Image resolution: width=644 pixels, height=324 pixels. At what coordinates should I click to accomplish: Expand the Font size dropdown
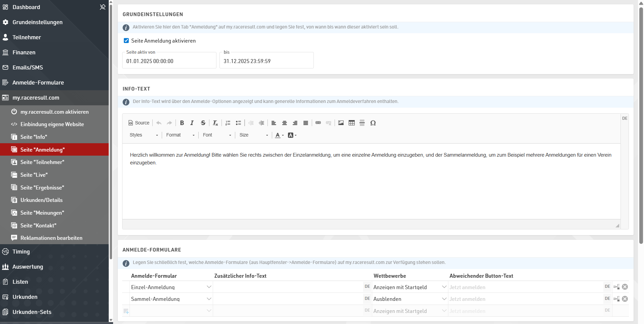point(254,135)
